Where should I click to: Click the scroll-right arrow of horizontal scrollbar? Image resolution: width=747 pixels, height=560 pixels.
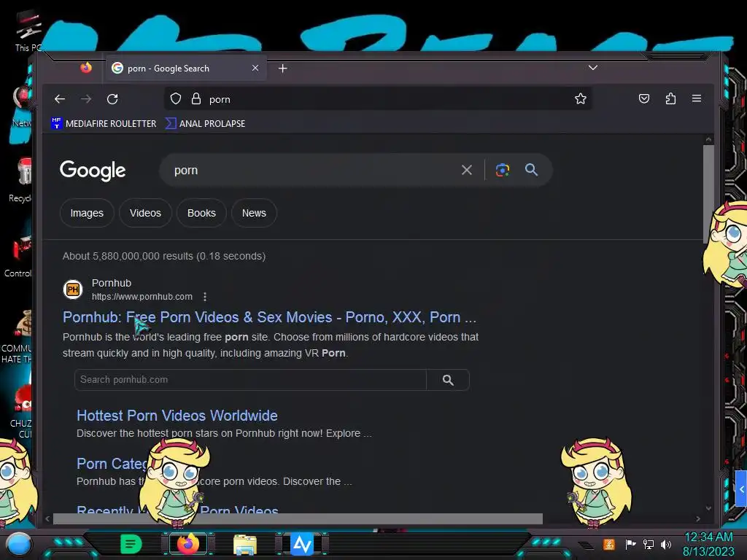(x=698, y=518)
